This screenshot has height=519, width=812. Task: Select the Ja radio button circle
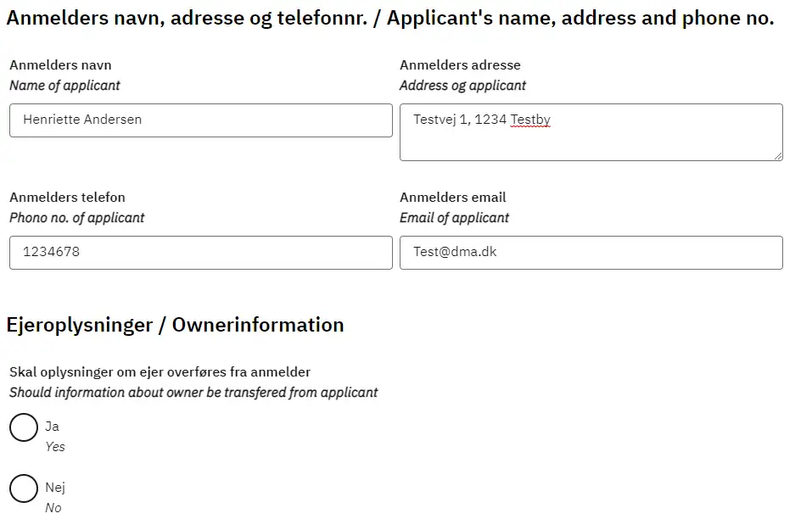(x=24, y=427)
